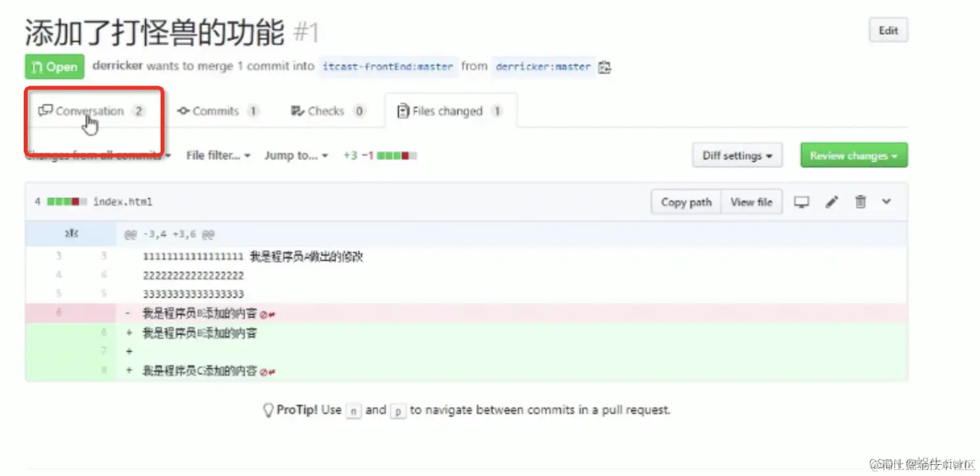Viewport: 980px width, 476px height.
Task: Click the compare icon next to derricker:master
Action: click(605, 67)
